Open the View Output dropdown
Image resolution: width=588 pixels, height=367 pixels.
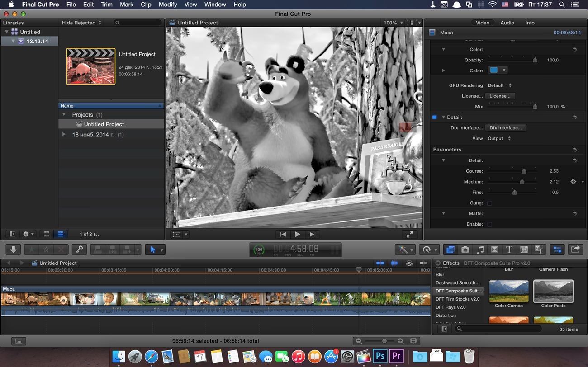pyautogui.click(x=499, y=138)
